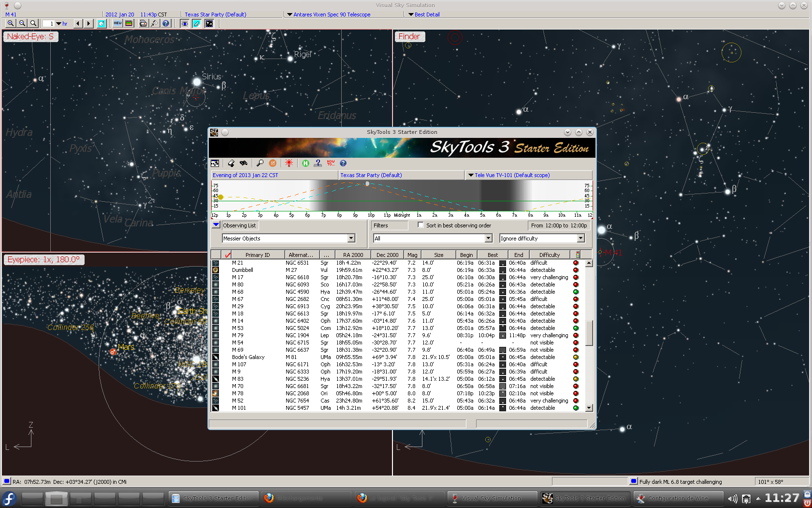
Task: Click the first Firefox taskbar item
Action: coord(306,498)
